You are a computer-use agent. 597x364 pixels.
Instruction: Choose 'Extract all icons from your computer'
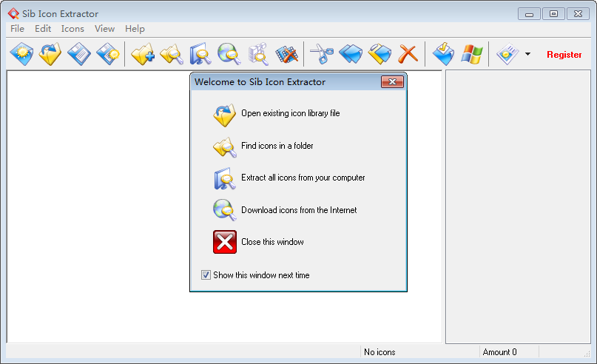[303, 178]
